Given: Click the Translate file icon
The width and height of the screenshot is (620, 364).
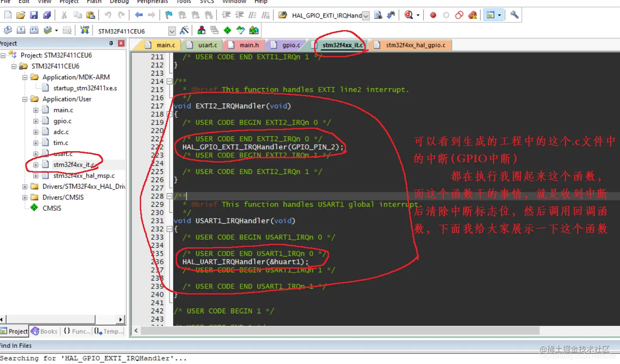Looking at the screenshot, I should 8,30.
